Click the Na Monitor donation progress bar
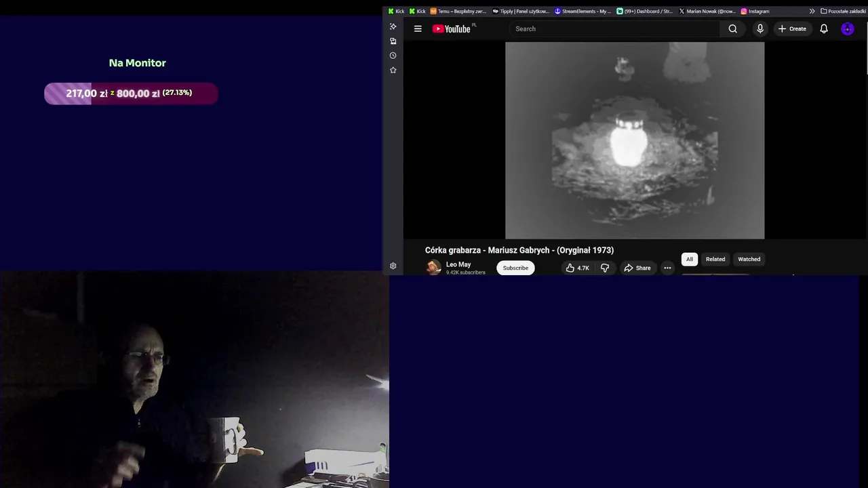Screen dimensions: 868x488 pyautogui.click(x=131, y=94)
